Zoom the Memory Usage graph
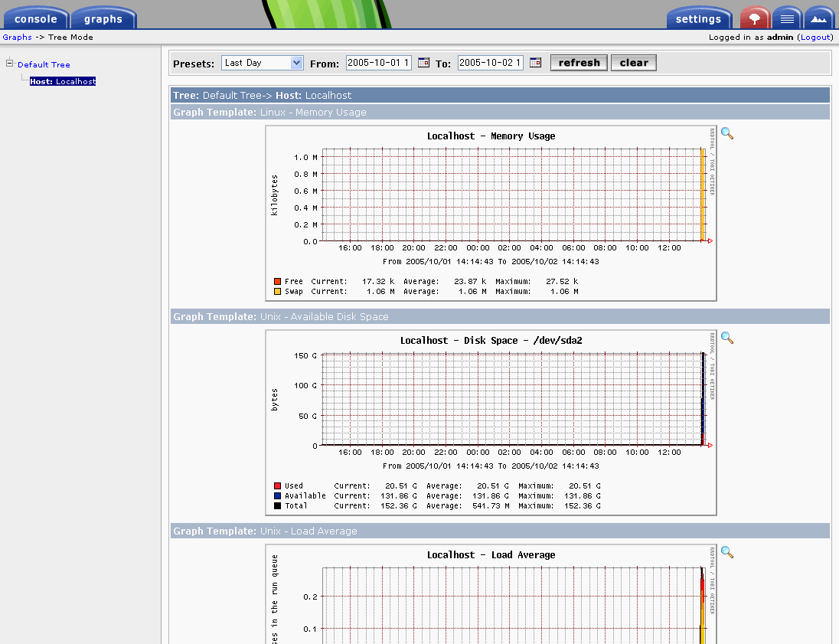839x644 pixels. tap(727, 134)
